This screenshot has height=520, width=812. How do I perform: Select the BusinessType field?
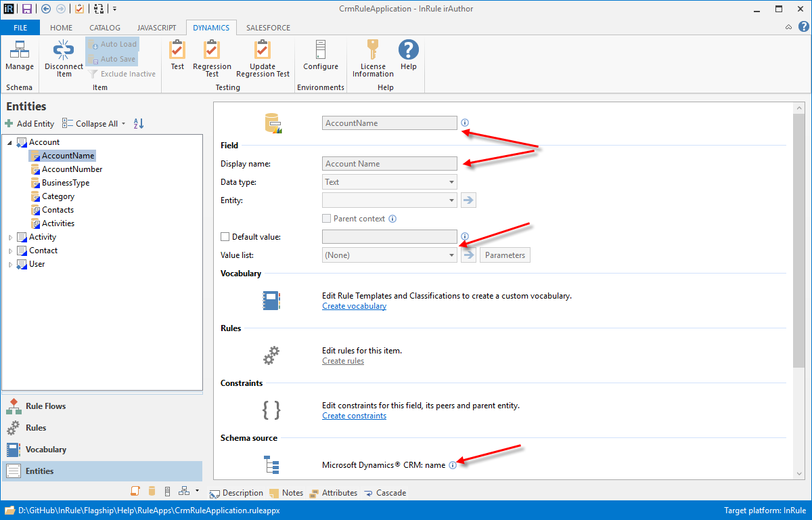pyautogui.click(x=60, y=183)
